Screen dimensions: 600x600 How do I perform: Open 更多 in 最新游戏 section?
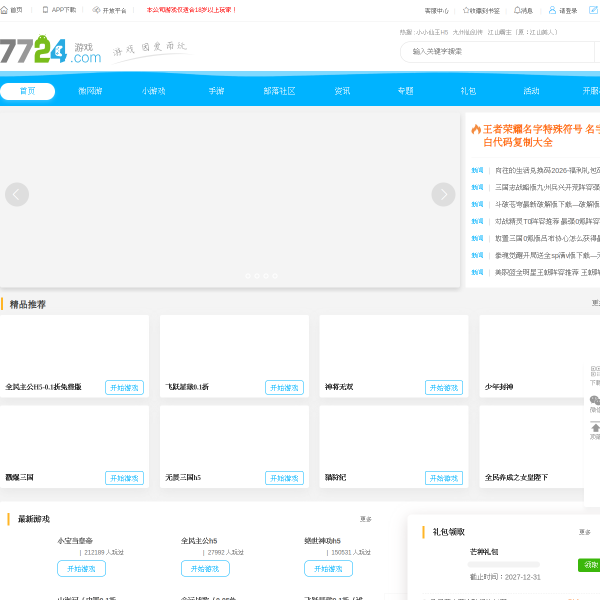coord(365,519)
